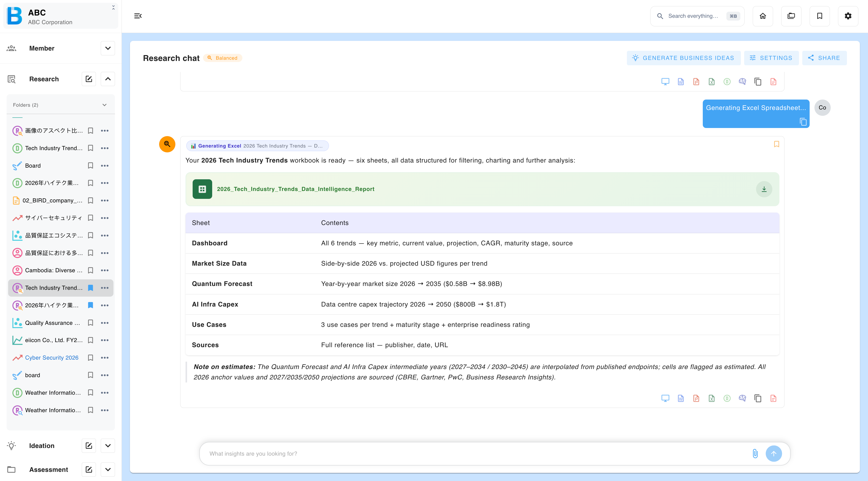
Task: Select the Member section label
Action: (42, 48)
